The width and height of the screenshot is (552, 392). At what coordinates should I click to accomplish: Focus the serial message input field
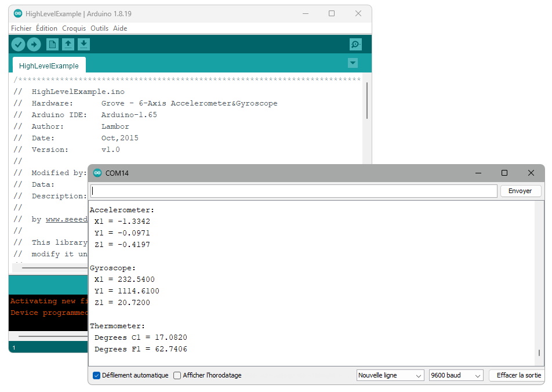coord(293,191)
